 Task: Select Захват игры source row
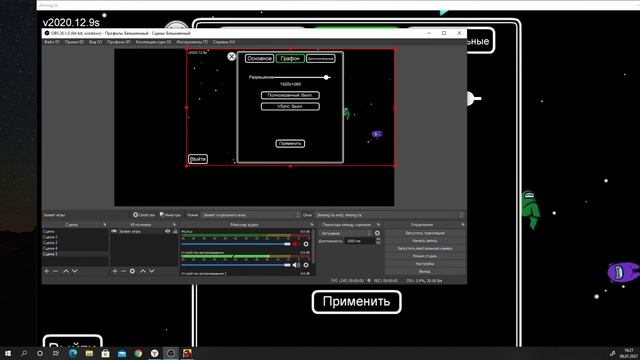pyautogui.click(x=144, y=231)
